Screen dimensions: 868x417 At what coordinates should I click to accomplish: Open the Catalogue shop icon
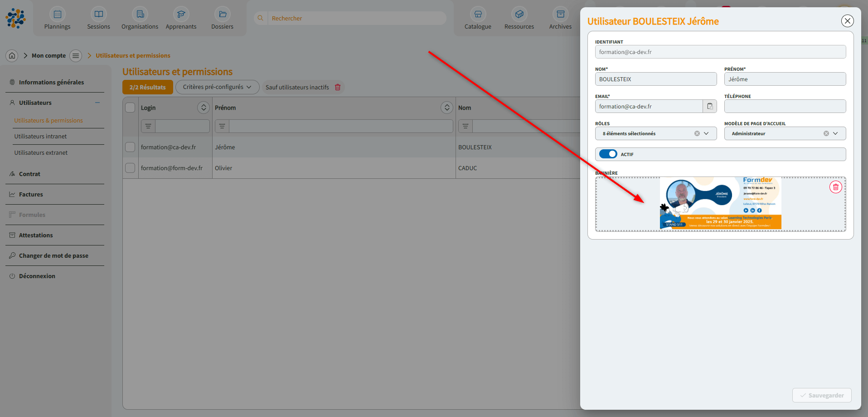pyautogui.click(x=478, y=15)
